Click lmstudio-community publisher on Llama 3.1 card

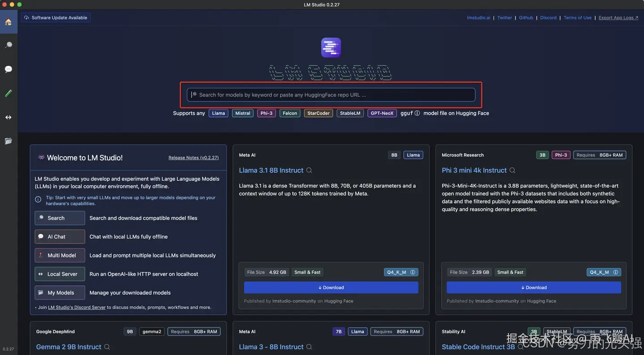pos(294,301)
